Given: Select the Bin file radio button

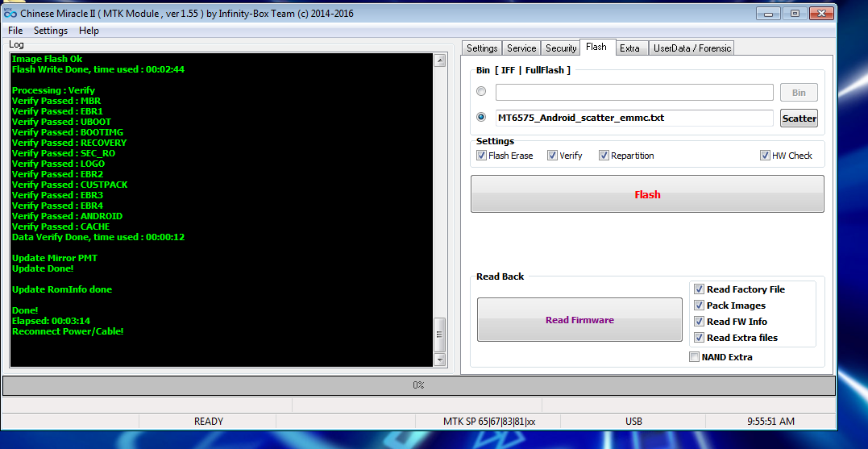Looking at the screenshot, I should pos(481,92).
